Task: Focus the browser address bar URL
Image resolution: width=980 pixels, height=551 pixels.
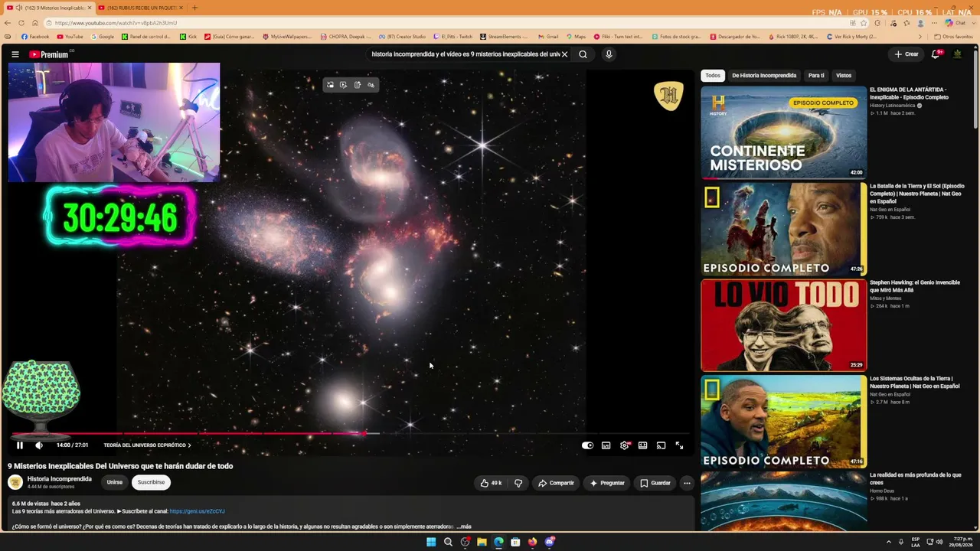Action: pyautogui.click(x=116, y=23)
